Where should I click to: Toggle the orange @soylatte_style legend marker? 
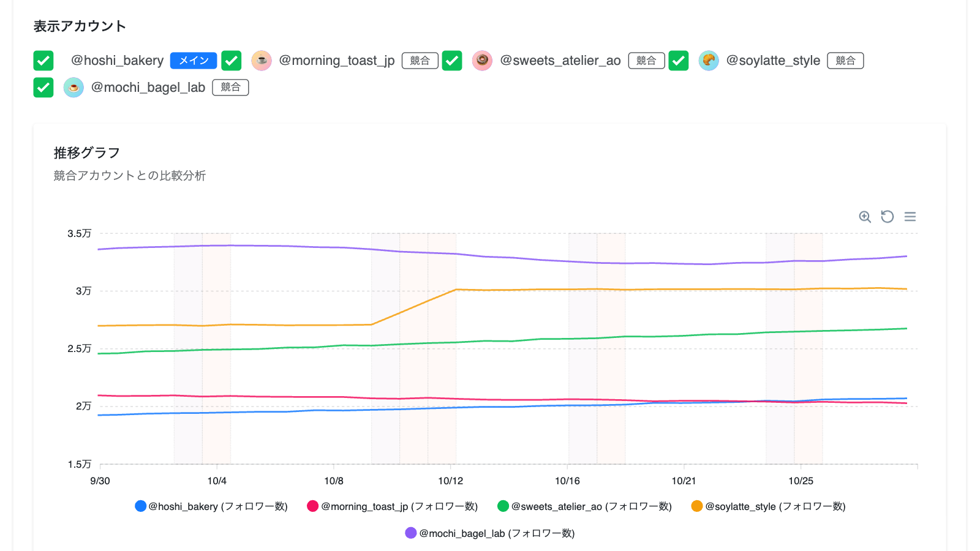coord(697,506)
